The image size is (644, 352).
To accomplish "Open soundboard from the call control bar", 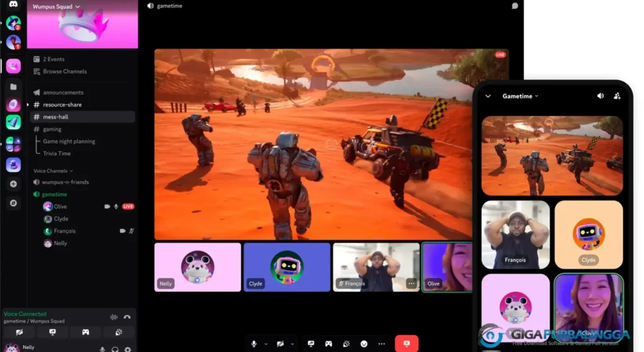I will (347, 343).
